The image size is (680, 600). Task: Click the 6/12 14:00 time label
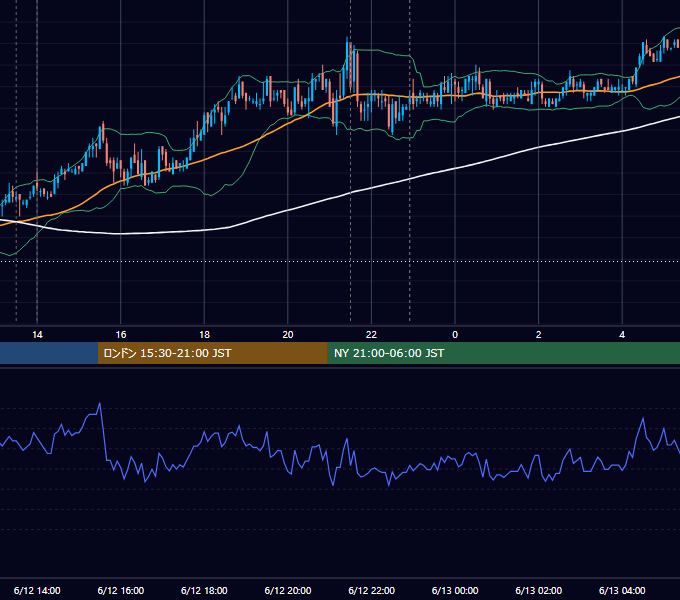(37, 590)
